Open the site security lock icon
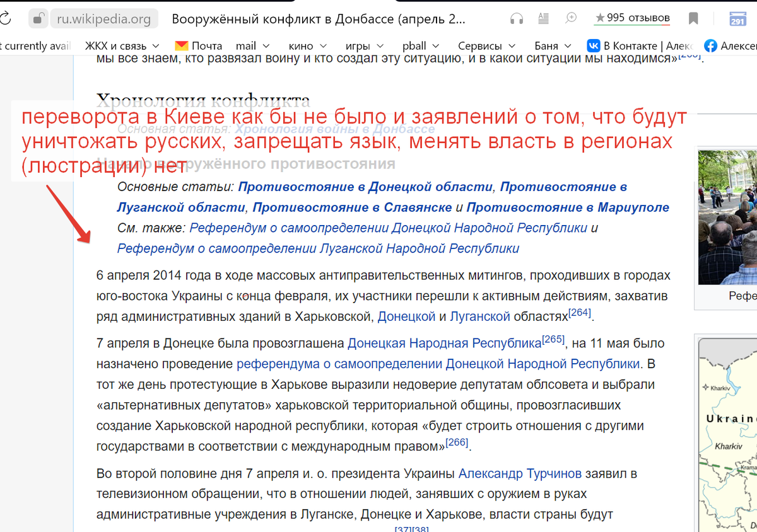Screen dimensions: 757x532 pyautogui.click(x=38, y=19)
